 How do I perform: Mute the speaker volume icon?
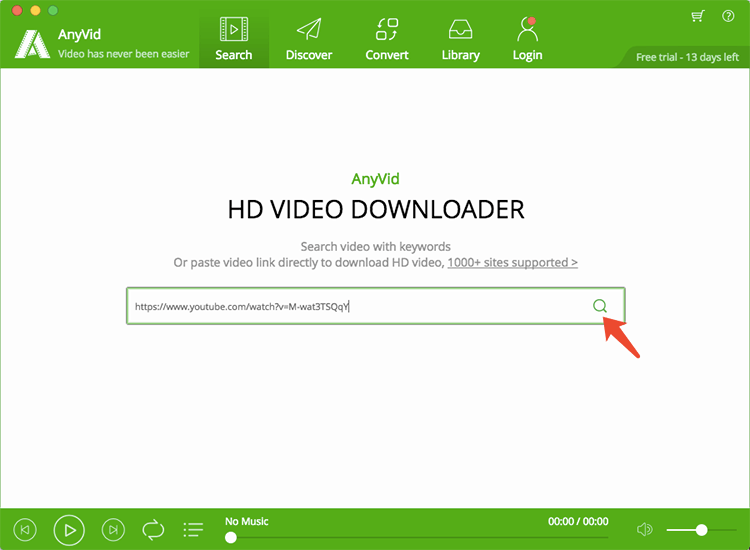point(644,529)
